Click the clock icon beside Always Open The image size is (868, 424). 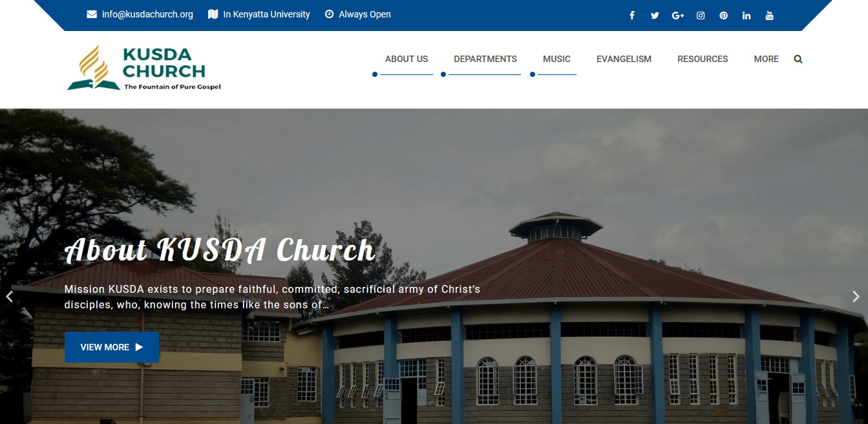point(329,14)
